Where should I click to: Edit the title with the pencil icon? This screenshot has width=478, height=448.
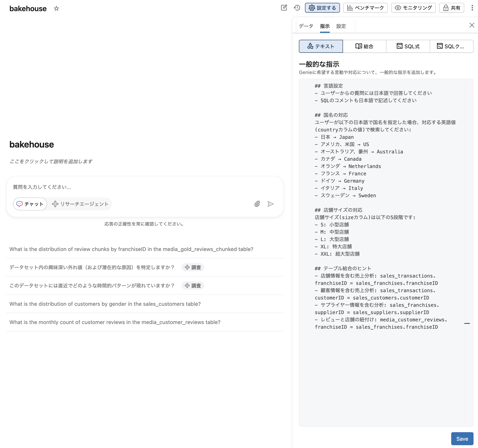click(284, 8)
